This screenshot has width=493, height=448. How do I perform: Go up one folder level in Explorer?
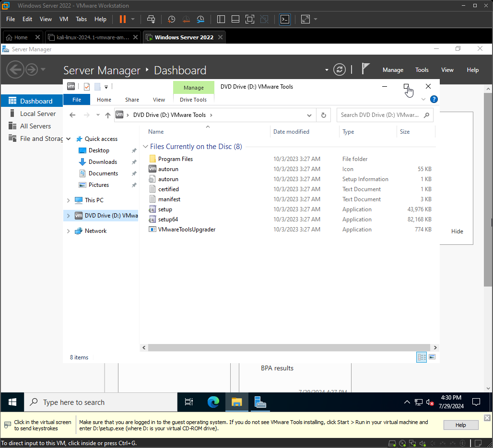tap(108, 115)
